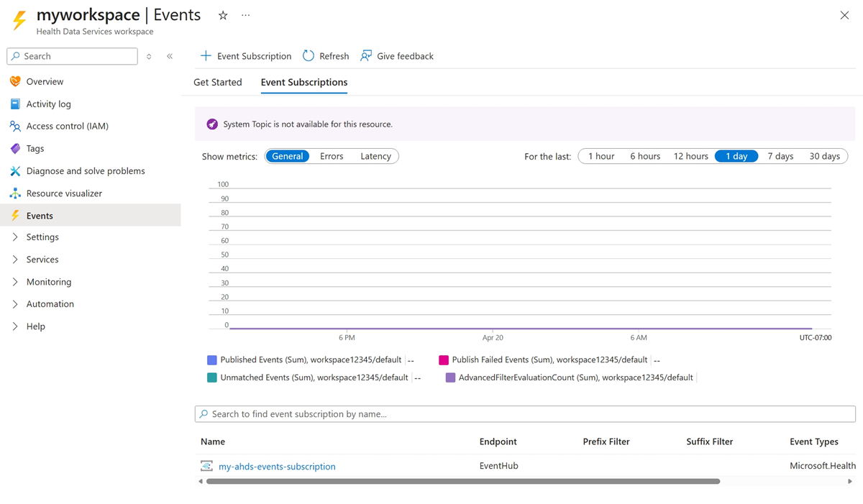
Task: Show General metrics
Action: point(288,156)
